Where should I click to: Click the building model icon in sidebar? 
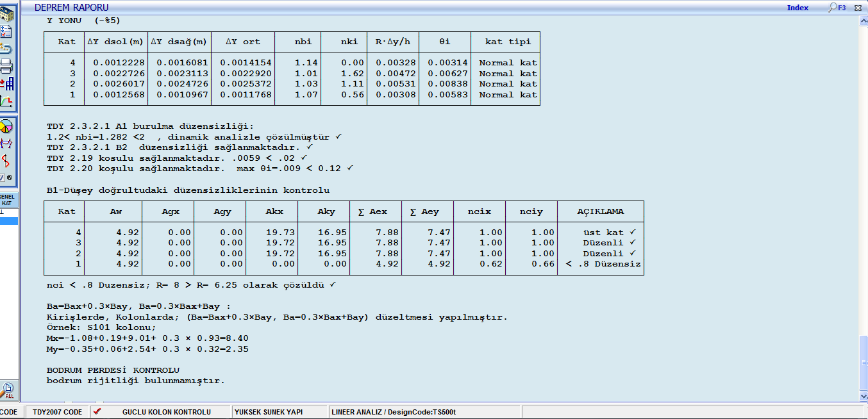(6, 14)
